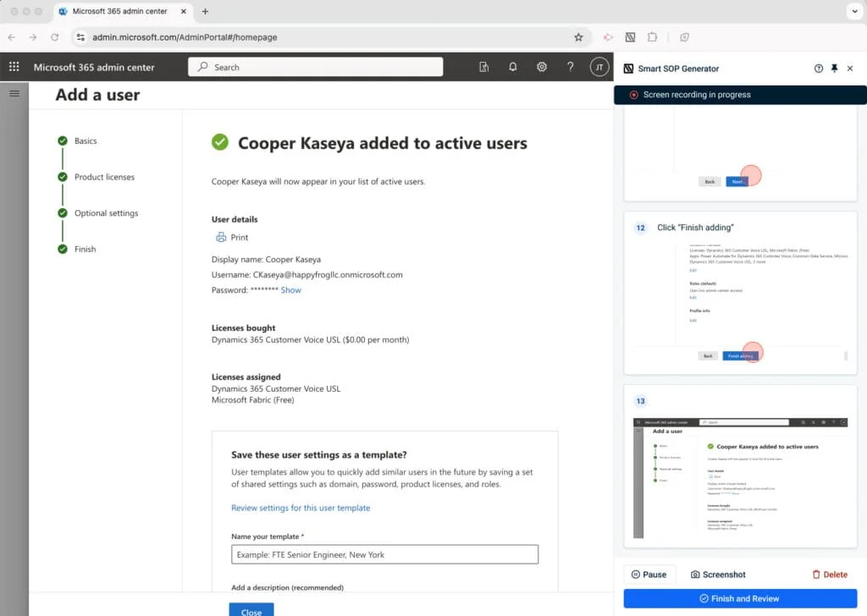Pin the Smart SOP Generator panel
The image size is (867, 616).
click(x=834, y=69)
